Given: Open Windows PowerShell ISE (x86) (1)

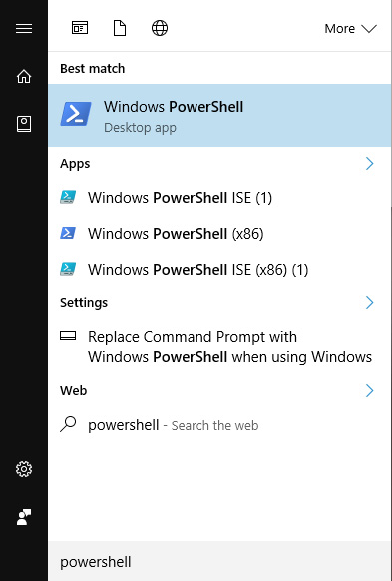Looking at the screenshot, I should (x=219, y=270).
